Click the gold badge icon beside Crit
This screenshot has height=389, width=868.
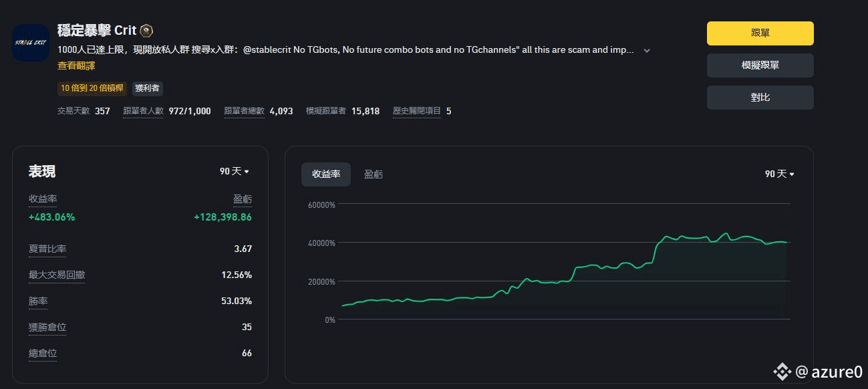147,31
